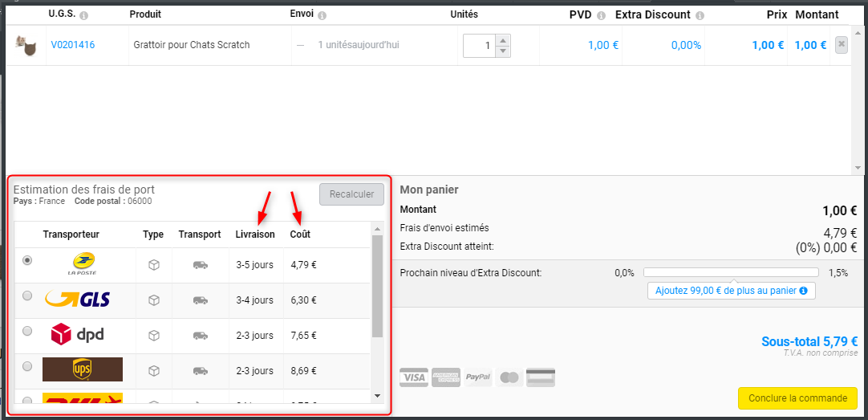868x420 pixels.
Task: Select the UPS carrier radio button
Action: pos(27,365)
